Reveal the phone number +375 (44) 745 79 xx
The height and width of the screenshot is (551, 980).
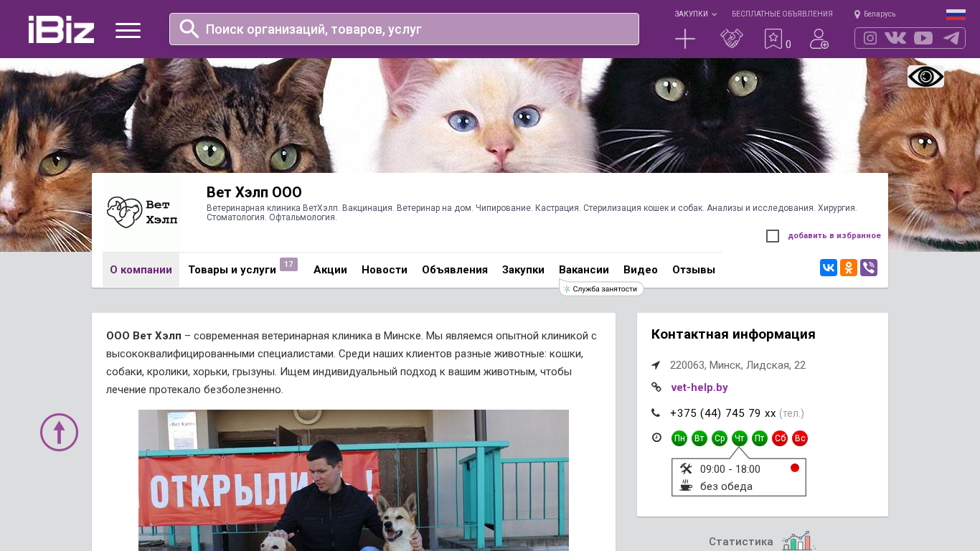[723, 413]
